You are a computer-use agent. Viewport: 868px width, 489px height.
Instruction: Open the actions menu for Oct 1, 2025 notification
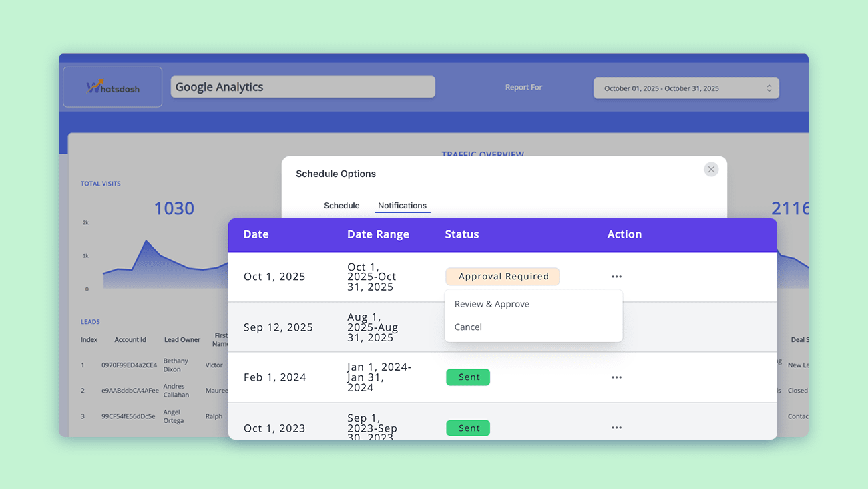616,276
